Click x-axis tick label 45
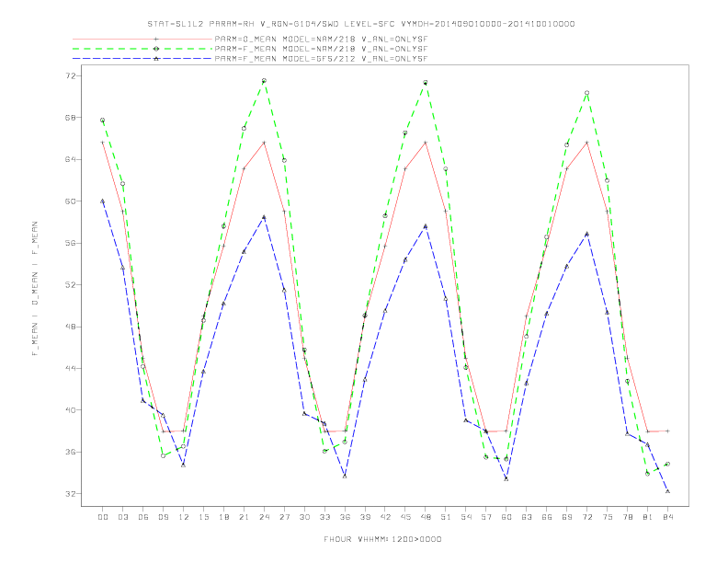This screenshot has width=728, height=563. click(405, 517)
